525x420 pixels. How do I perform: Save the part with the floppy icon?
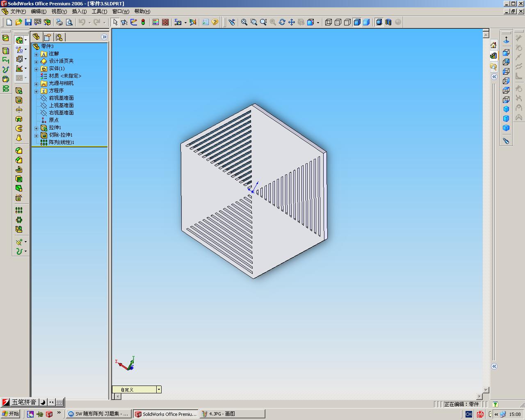[28, 22]
